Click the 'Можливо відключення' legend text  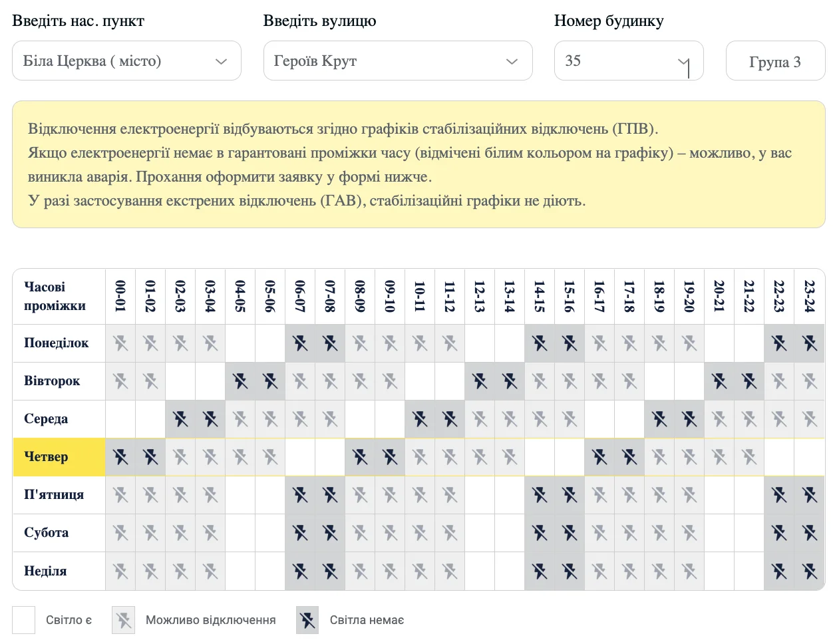point(211,620)
